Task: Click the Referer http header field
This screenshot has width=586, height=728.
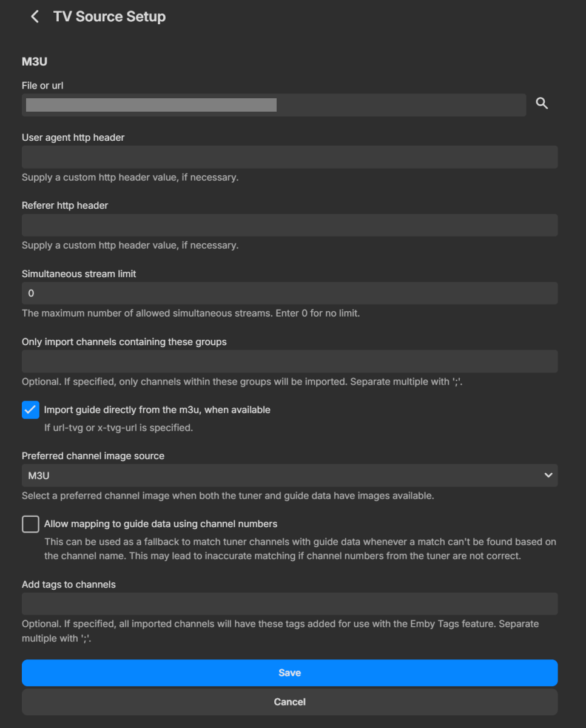Action: click(289, 224)
